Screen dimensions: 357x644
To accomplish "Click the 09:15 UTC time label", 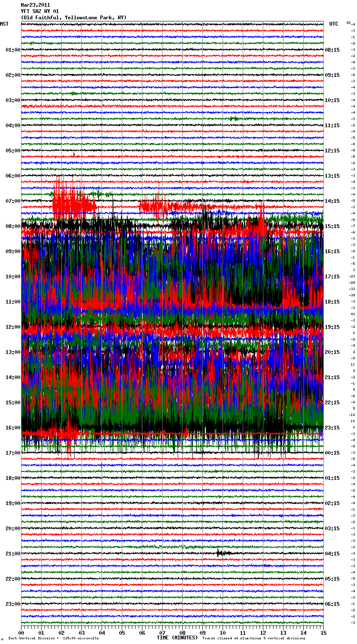I will click(332, 75).
